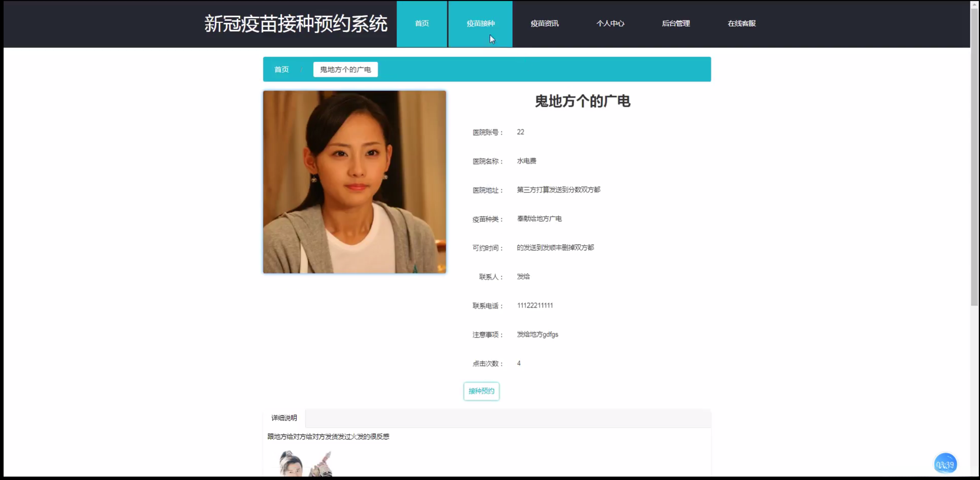Click the 鬼地方个的广电 page heading
This screenshot has height=480, width=980.
pyautogui.click(x=582, y=101)
